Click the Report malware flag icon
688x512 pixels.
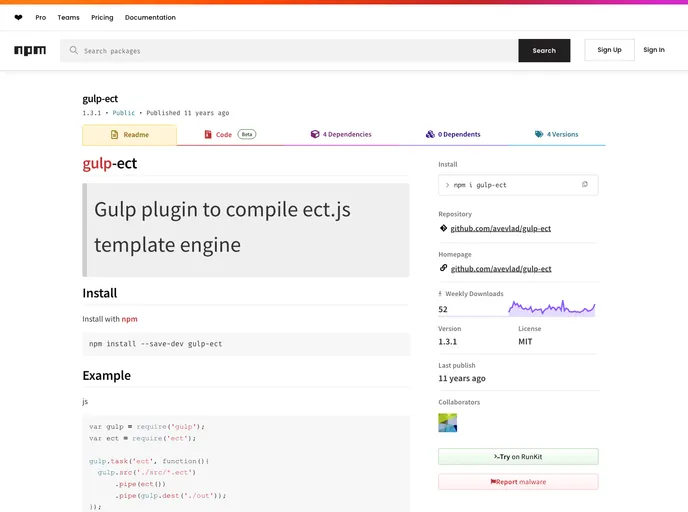(493, 482)
